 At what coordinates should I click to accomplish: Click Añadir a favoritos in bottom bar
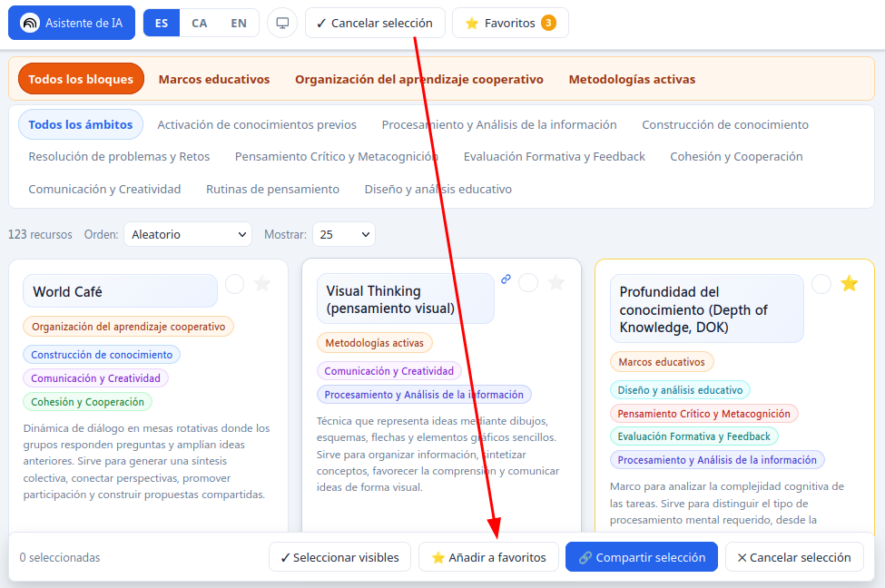tap(488, 557)
